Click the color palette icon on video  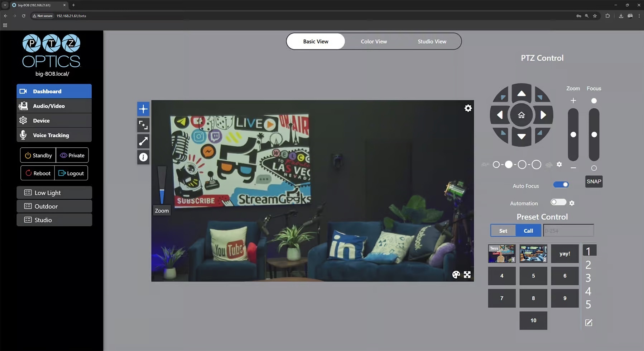[456, 275]
